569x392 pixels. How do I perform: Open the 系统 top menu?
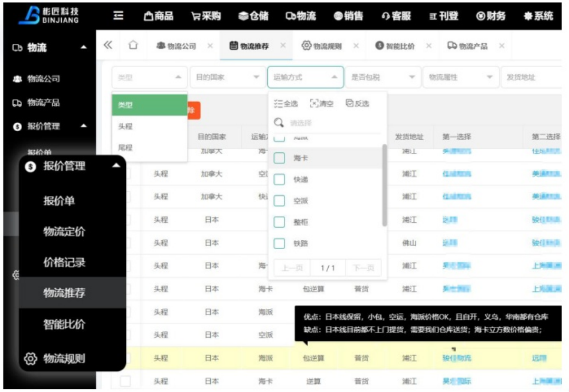pyautogui.click(x=538, y=16)
